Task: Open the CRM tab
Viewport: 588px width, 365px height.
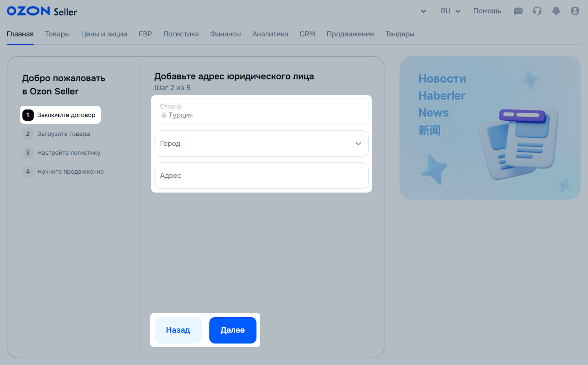Action: 307,34
